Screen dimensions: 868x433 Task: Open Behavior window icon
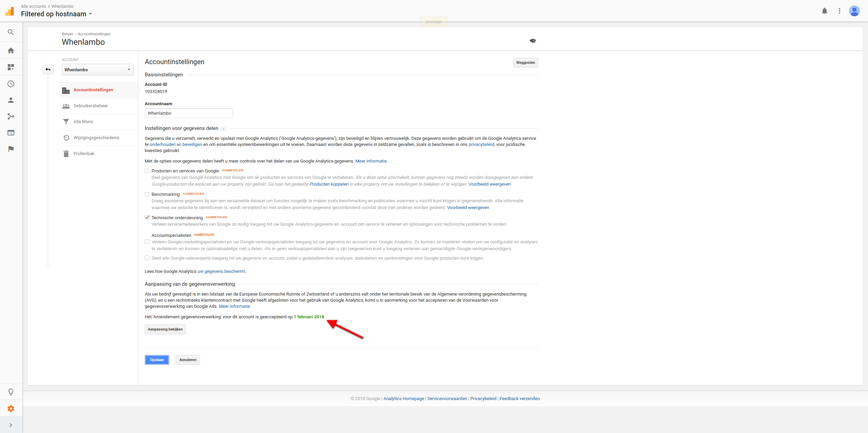point(11,133)
